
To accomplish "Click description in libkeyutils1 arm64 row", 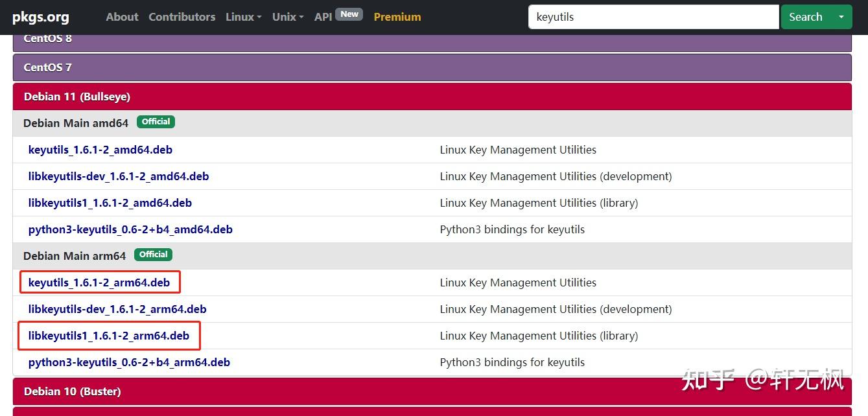I will point(539,336).
